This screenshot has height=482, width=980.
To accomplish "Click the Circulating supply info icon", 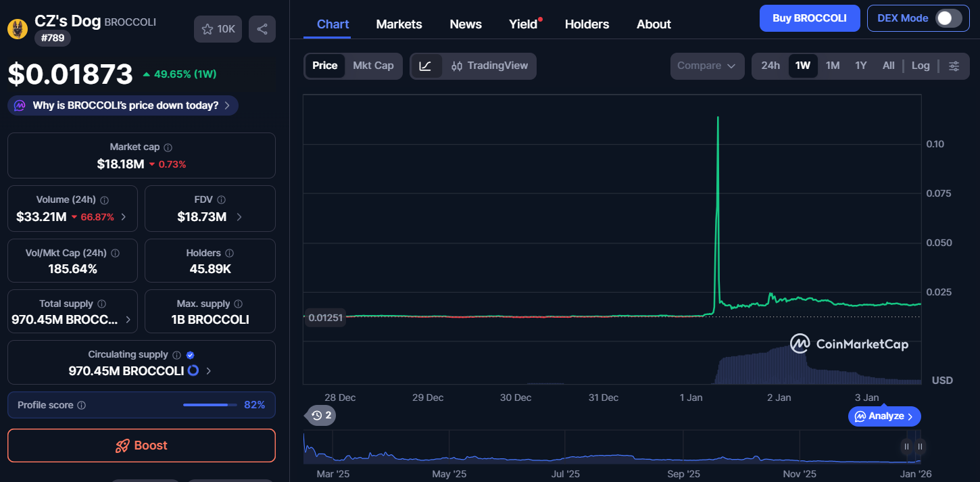I will 176,355.
